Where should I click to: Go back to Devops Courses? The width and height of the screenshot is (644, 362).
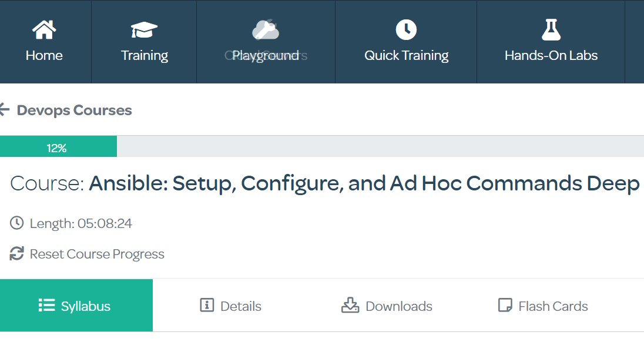(75, 110)
